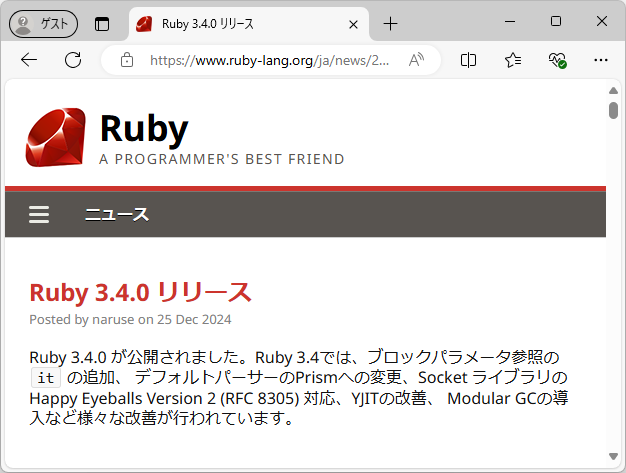
Task: View site information lock icon
Action: click(x=127, y=60)
